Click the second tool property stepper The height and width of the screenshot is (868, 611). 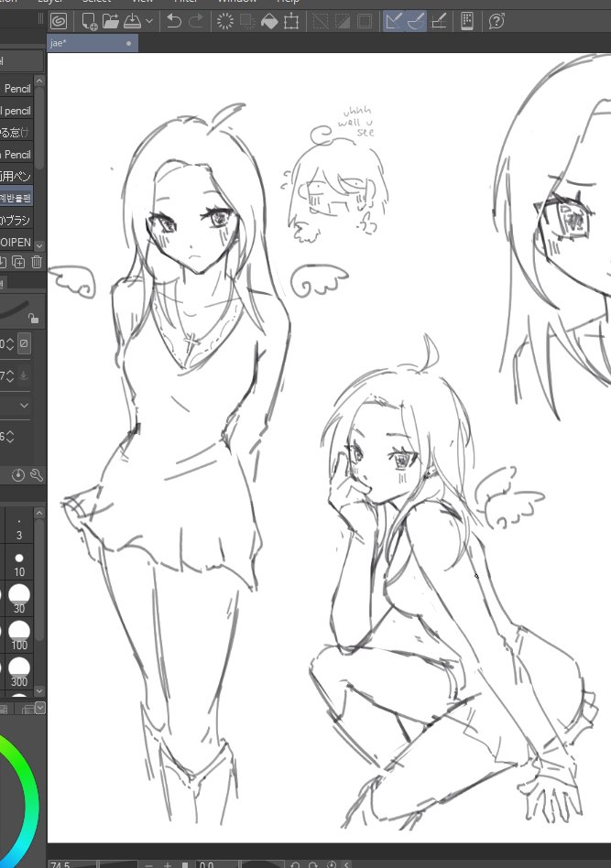click(x=9, y=376)
